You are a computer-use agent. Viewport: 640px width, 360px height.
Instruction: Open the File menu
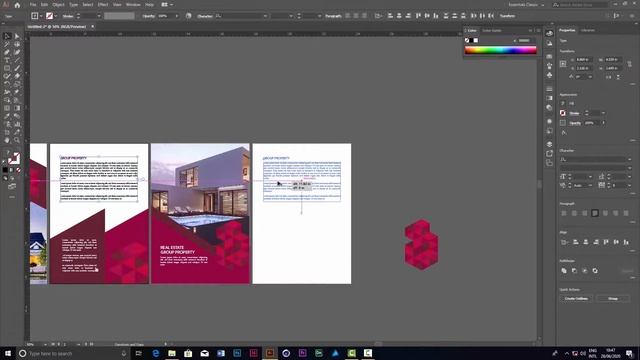(33, 5)
